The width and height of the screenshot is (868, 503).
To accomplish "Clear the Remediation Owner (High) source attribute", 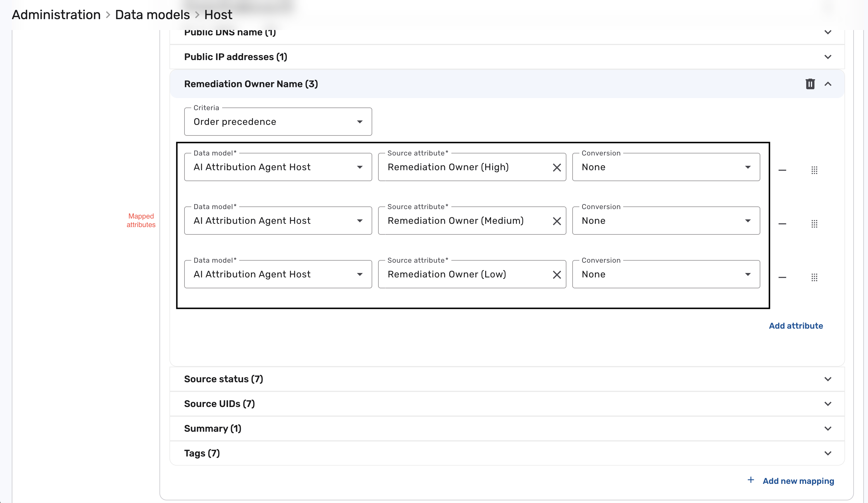I will pyautogui.click(x=557, y=168).
